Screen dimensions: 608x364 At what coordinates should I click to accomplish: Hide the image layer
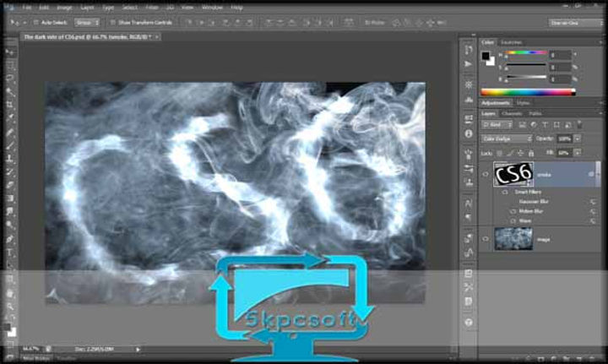485,239
